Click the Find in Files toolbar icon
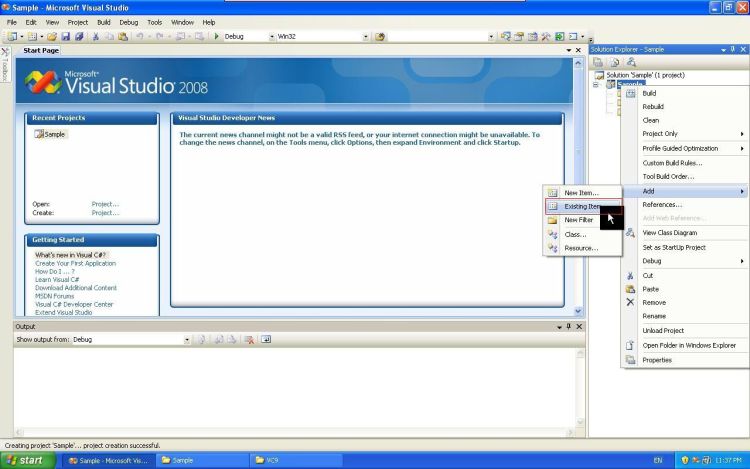This screenshot has height=469, width=750. point(380,36)
